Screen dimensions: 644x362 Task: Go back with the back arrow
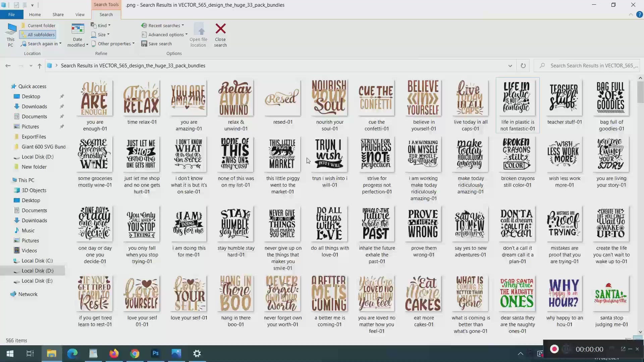[8, 66]
